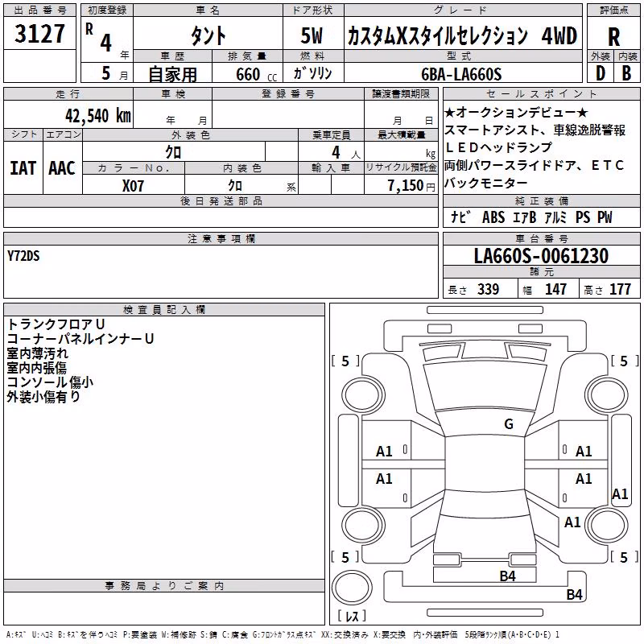Click the car name タント
Image resolution: width=644 pixels, height=644 pixels.
[x=208, y=35]
